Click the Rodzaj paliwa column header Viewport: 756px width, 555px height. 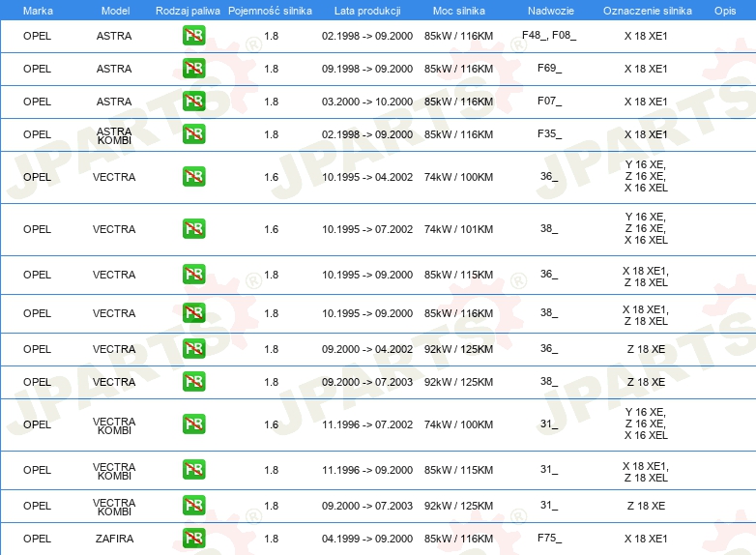(x=188, y=11)
